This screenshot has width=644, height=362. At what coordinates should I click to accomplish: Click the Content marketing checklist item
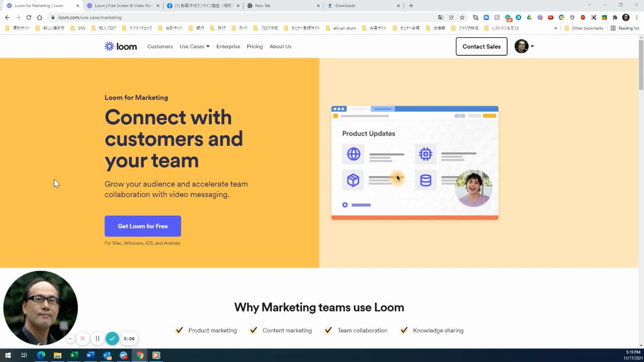(x=281, y=330)
